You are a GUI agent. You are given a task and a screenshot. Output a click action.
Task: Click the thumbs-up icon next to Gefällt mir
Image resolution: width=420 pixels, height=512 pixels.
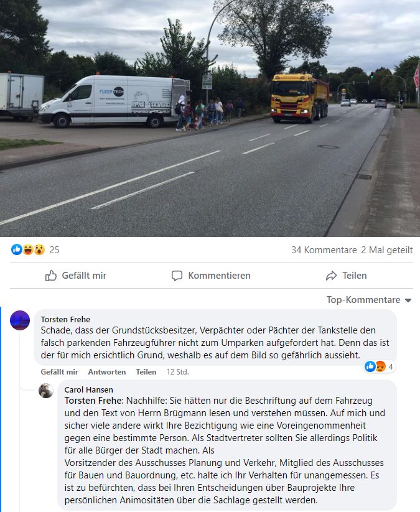(x=51, y=276)
